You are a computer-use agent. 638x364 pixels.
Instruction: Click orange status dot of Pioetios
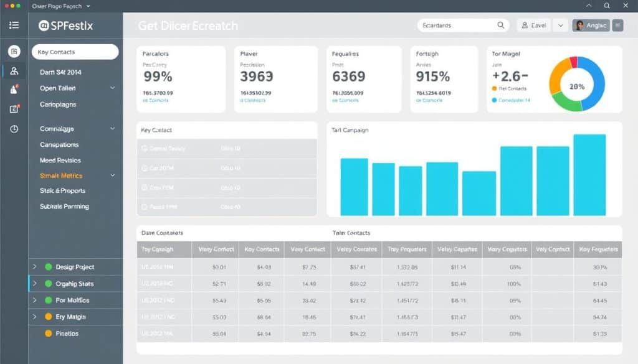(x=49, y=334)
